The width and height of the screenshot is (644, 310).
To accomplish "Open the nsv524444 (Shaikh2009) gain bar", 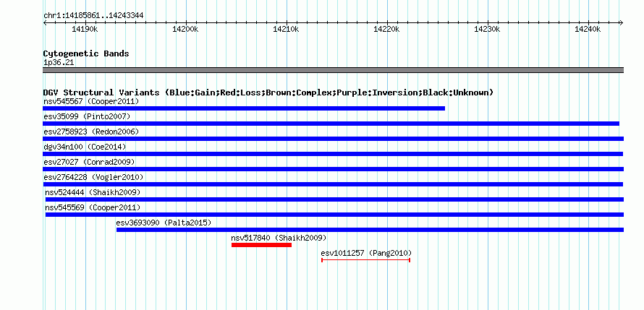I will point(335,199).
